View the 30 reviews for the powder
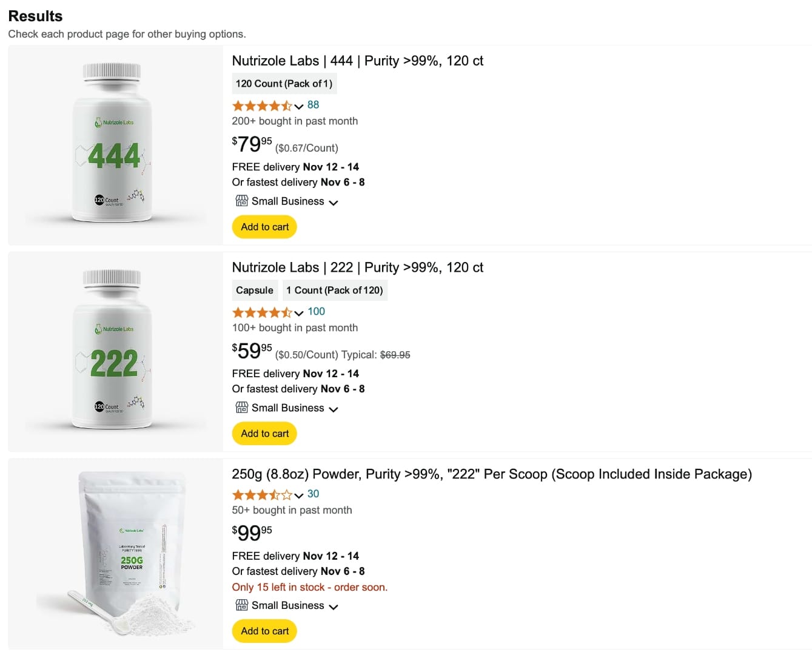Viewport: 812px width, 655px height. [313, 494]
